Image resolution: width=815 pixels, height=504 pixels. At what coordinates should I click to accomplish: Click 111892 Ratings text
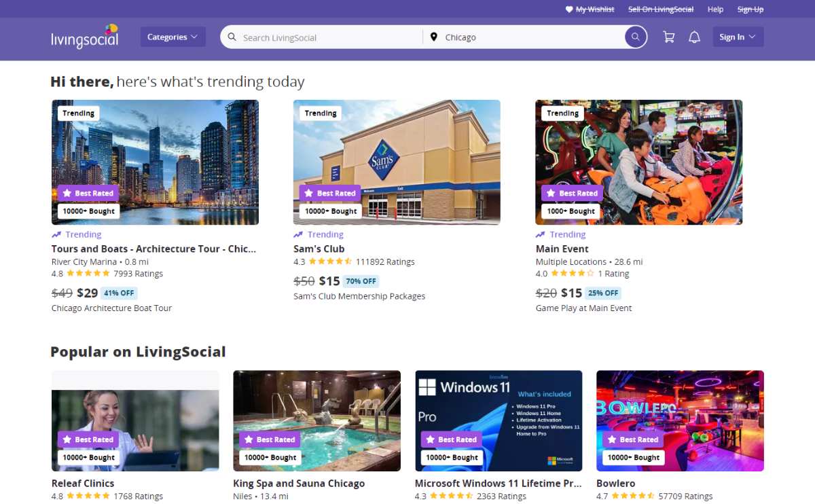tap(385, 262)
